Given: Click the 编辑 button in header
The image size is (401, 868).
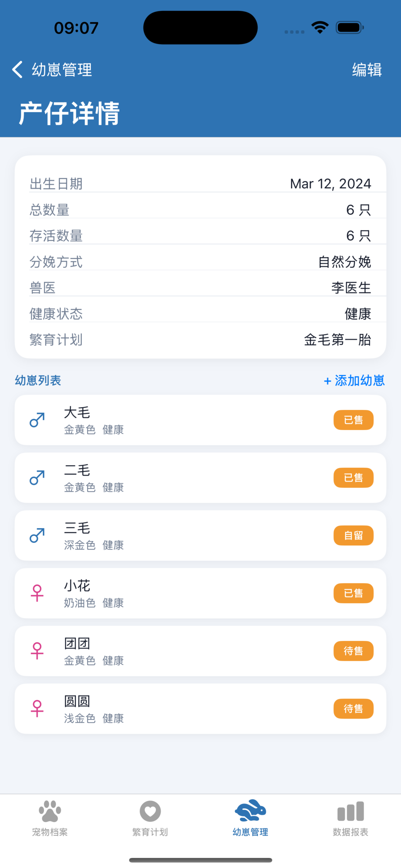Looking at the screenshot, I should pos(367,70).
